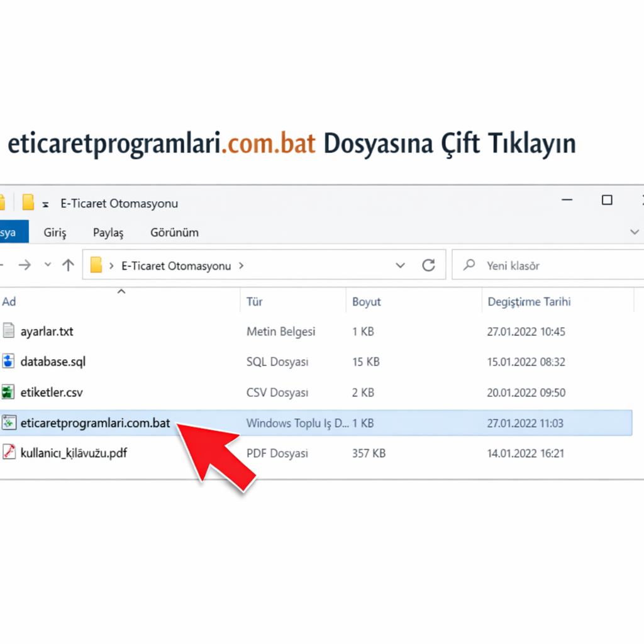Image resolution: width=644 pixels, height=644 pixels.
Task: Switch to the Görünüm tab
Action: click(x=174, y=232)
